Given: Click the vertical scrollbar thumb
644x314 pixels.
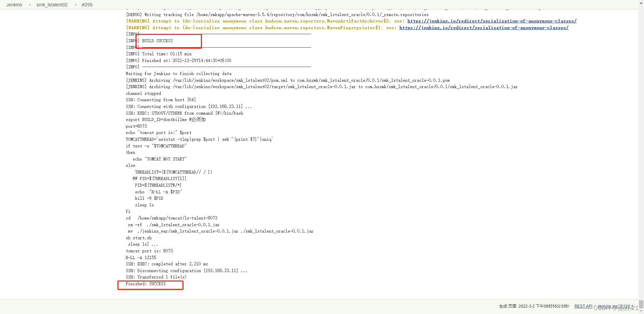Looking at the screenshot, I should pyautogui.click(x=641, y=304).
